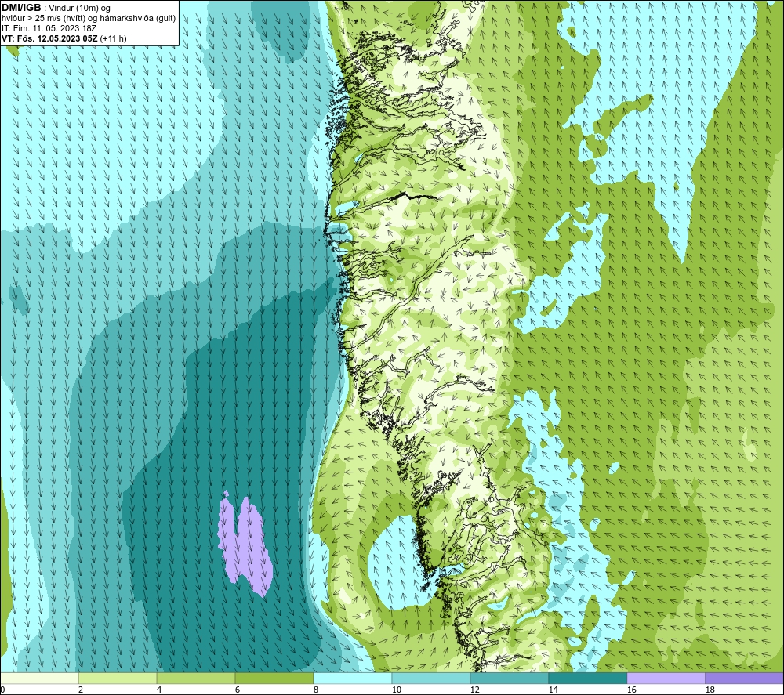Click the 'hviður > 25 m/s (hvítt)' legend line

89,19
